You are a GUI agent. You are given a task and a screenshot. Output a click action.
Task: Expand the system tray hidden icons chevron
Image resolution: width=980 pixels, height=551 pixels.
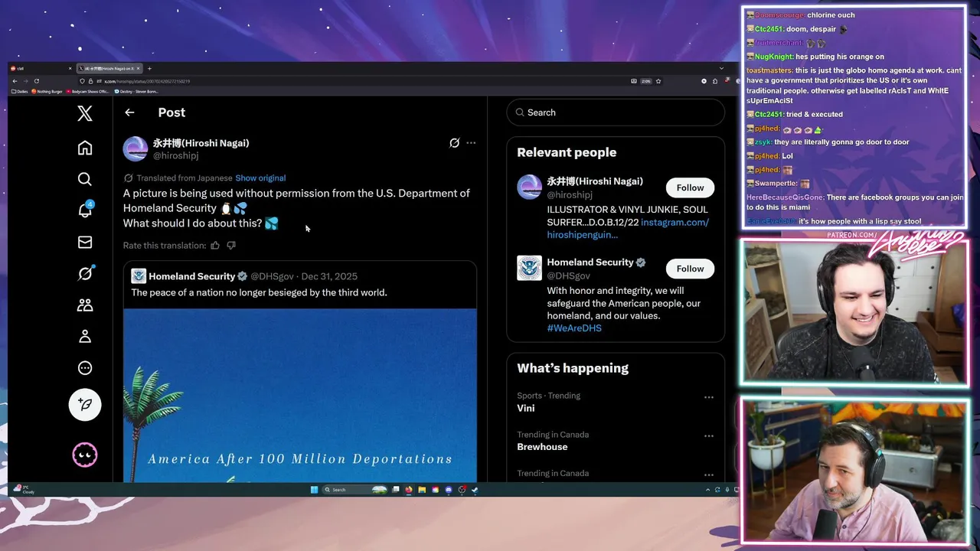707,490
